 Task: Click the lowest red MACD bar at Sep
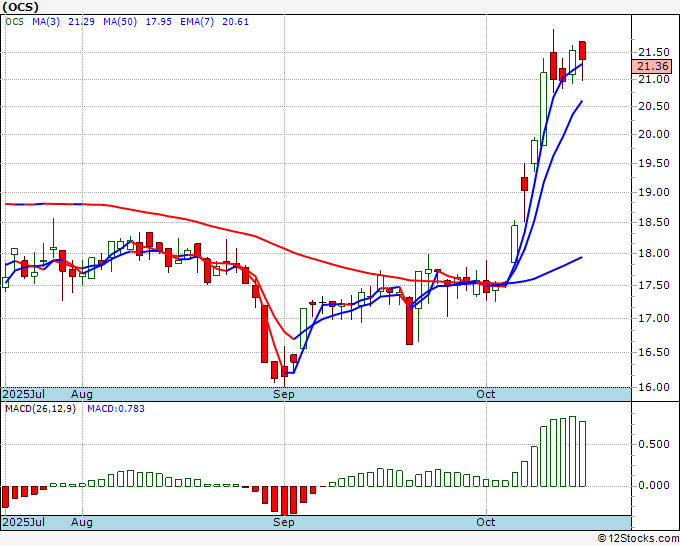(x=284, y=500)
